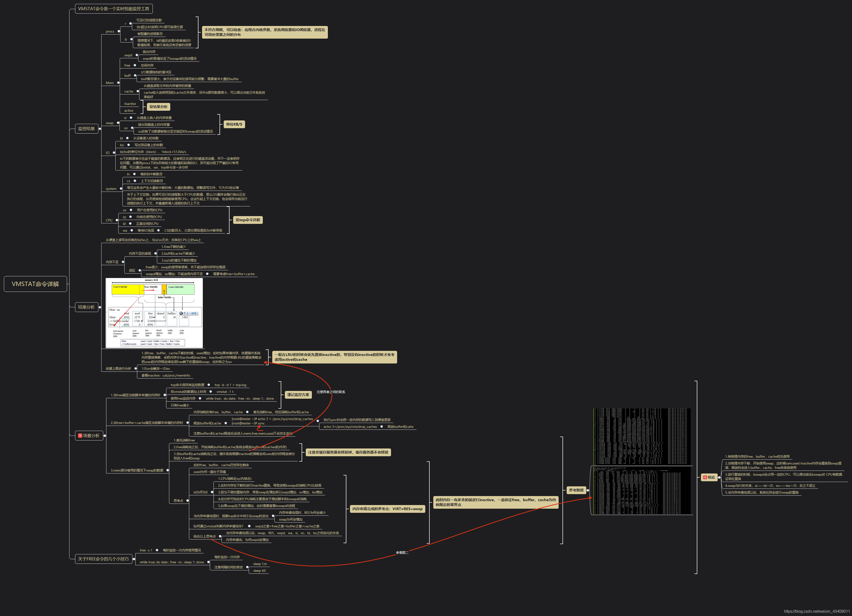Viewport: 852px width, 616px height.
Task: Select the 见top命令详解 callout
Action: coord(247,220)
